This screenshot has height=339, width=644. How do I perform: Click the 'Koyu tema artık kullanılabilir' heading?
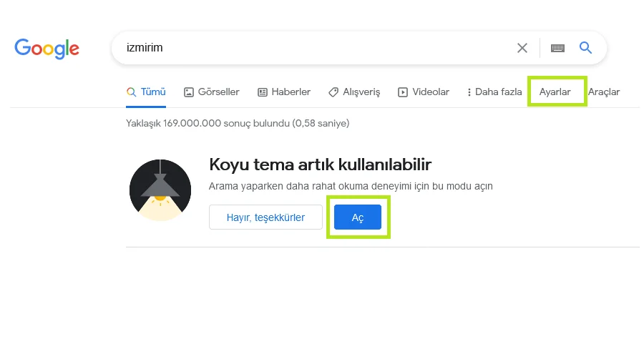coord(320,164)
